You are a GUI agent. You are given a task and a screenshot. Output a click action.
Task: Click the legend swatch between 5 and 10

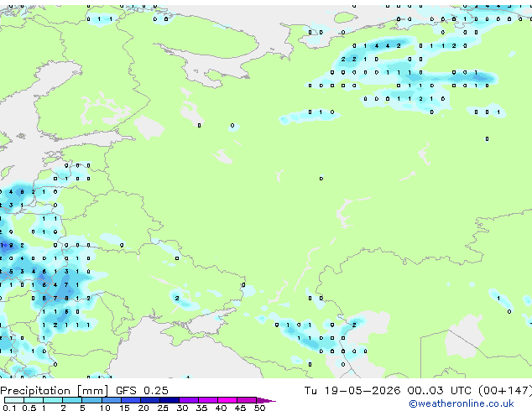coord(91,400)
